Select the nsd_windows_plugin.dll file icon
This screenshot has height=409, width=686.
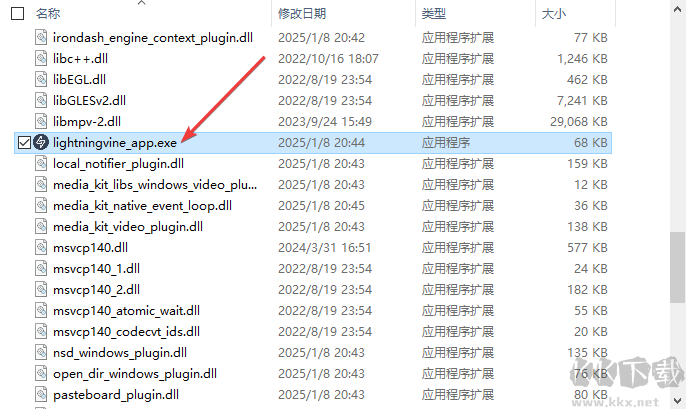[x=41, y=352]
